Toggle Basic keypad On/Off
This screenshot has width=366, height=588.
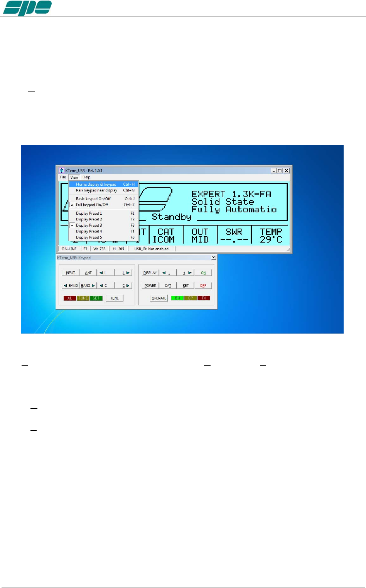click(103, 199)
